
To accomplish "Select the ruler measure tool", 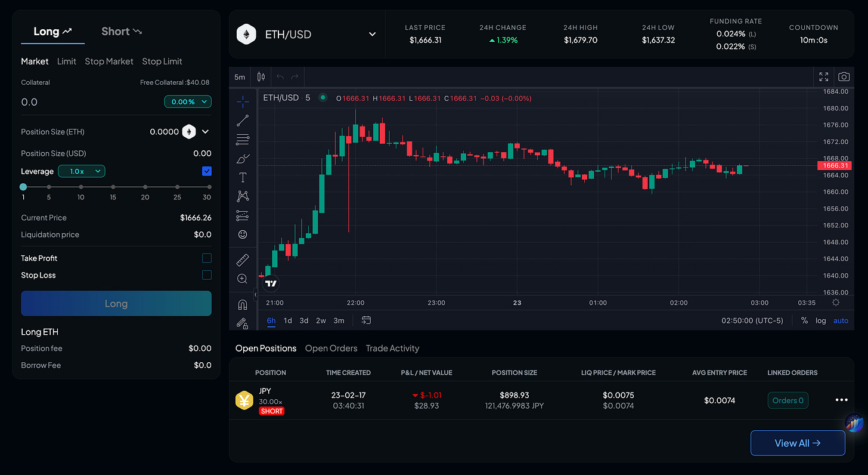I will click(x=243, y=260).
